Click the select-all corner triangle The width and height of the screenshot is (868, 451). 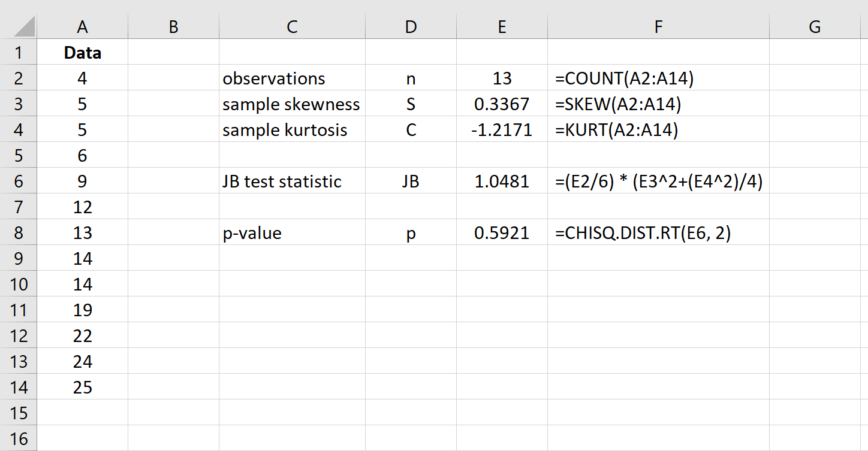[23, 26]
